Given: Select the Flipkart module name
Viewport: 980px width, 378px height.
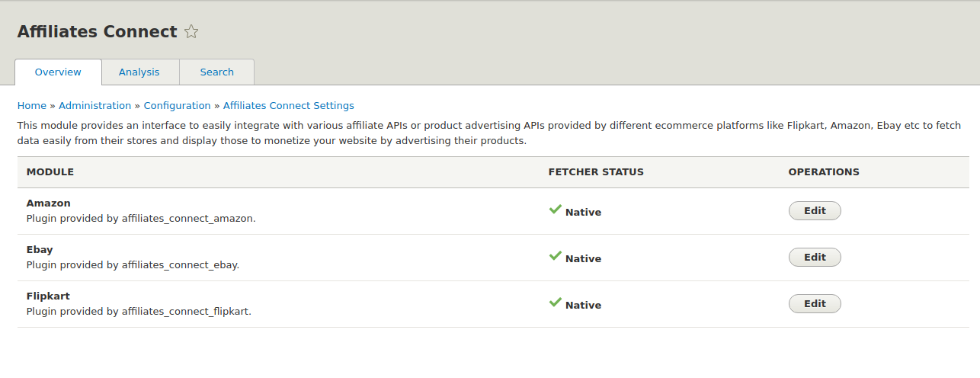Looking at the screenshot, I should point(48,296).
